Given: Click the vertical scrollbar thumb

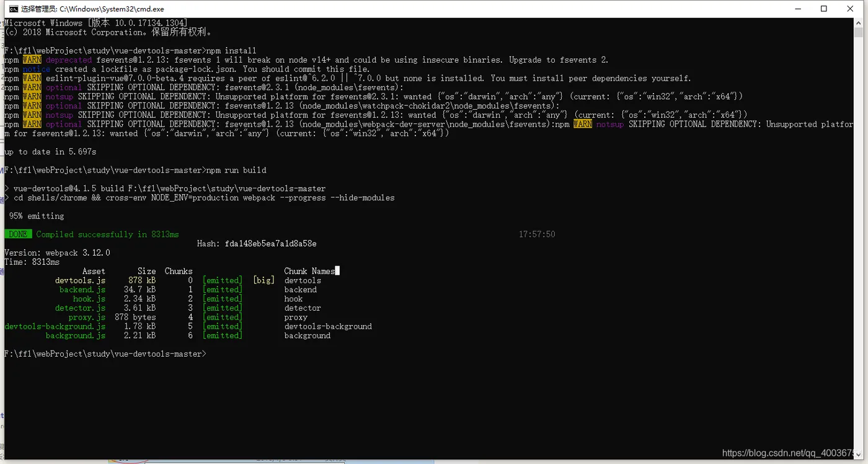Looking at the screenshot, I should [x=859, y=33].
